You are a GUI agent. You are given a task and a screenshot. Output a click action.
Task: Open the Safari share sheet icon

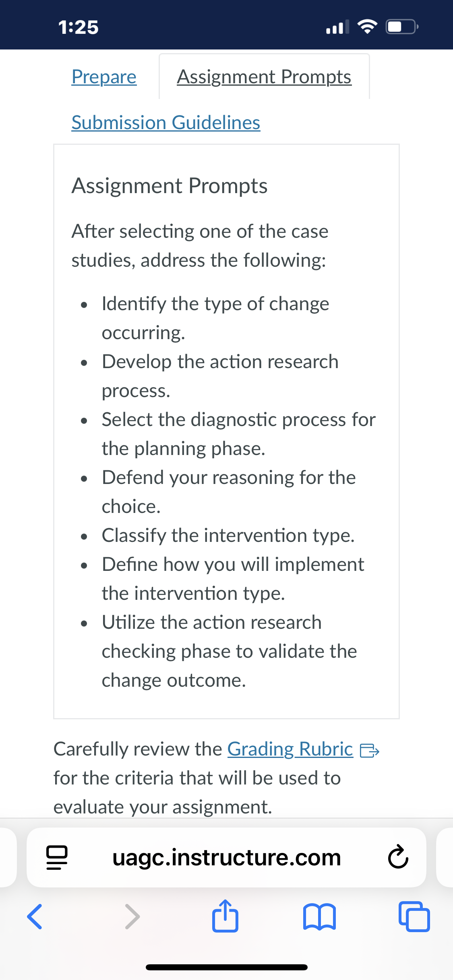tap(225, 916)
